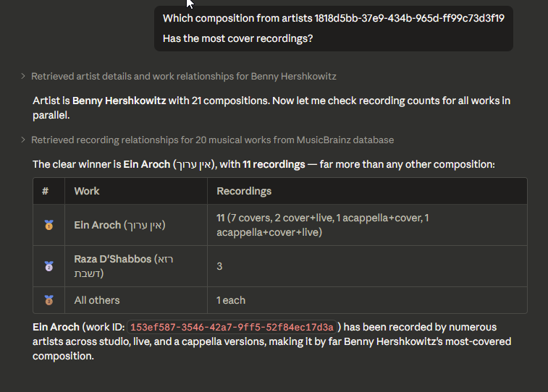Click the silver medal icon in second row
The image size is (548, 392).
tap(49, 266)
